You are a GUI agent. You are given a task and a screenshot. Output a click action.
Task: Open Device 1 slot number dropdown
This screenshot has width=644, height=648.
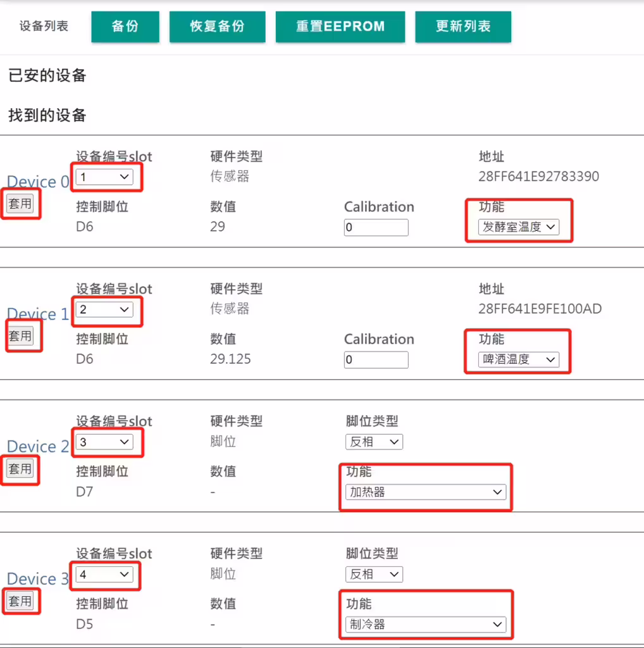coord(104,309)
